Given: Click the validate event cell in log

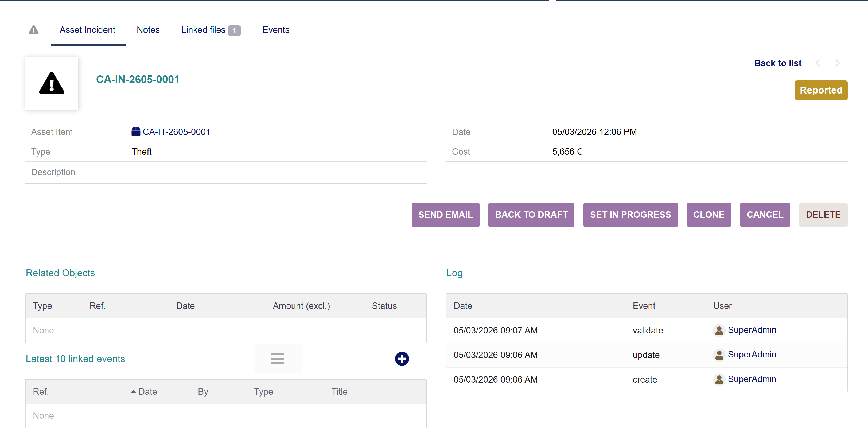Looking at the screenshot, I should [648, 331].
